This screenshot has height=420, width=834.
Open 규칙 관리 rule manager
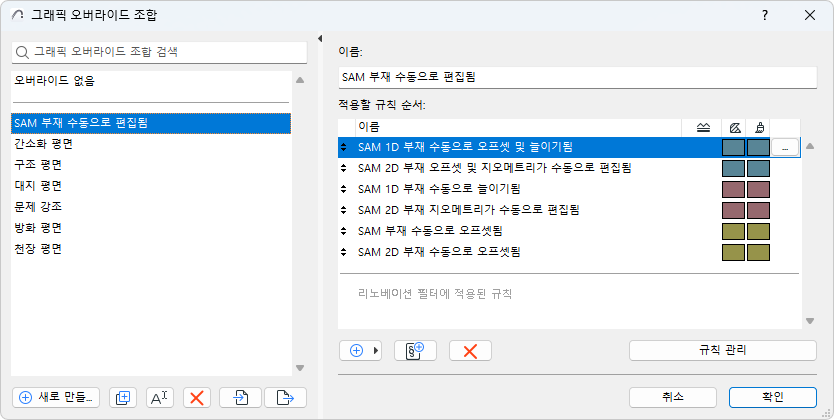(722, 350)
